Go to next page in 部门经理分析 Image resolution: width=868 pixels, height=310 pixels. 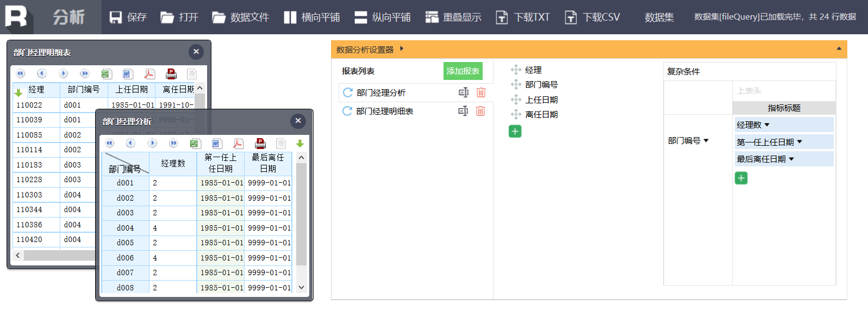pos(152,144)
